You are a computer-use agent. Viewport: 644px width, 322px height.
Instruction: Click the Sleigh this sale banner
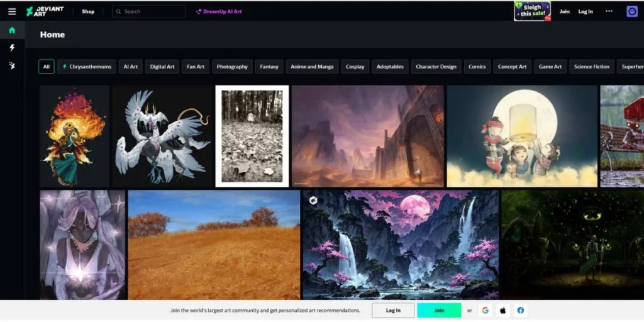[532, 11]
